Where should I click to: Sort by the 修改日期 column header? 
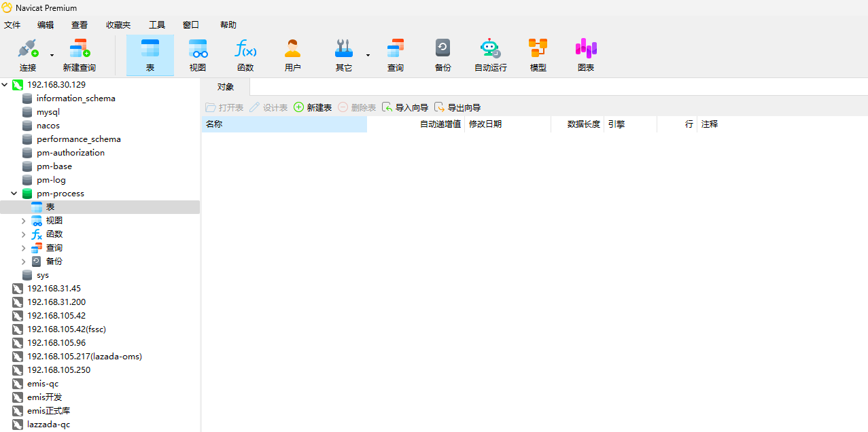point(508,124)
